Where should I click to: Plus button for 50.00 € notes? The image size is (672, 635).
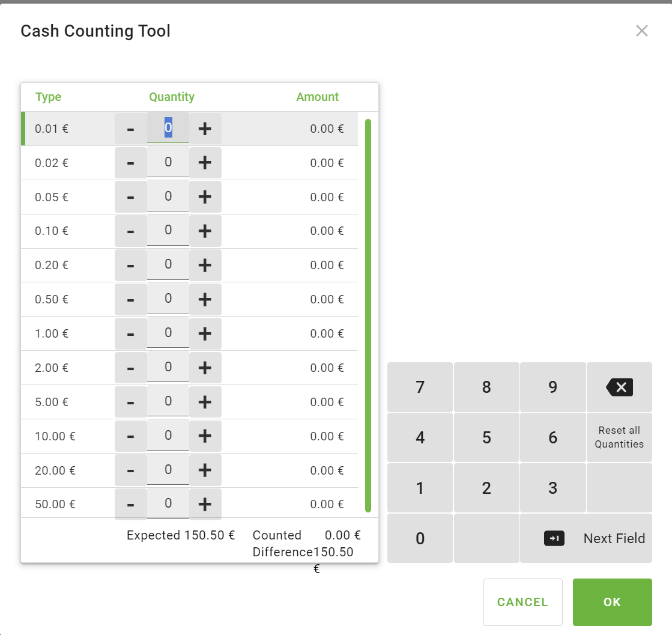pos(205,504)
